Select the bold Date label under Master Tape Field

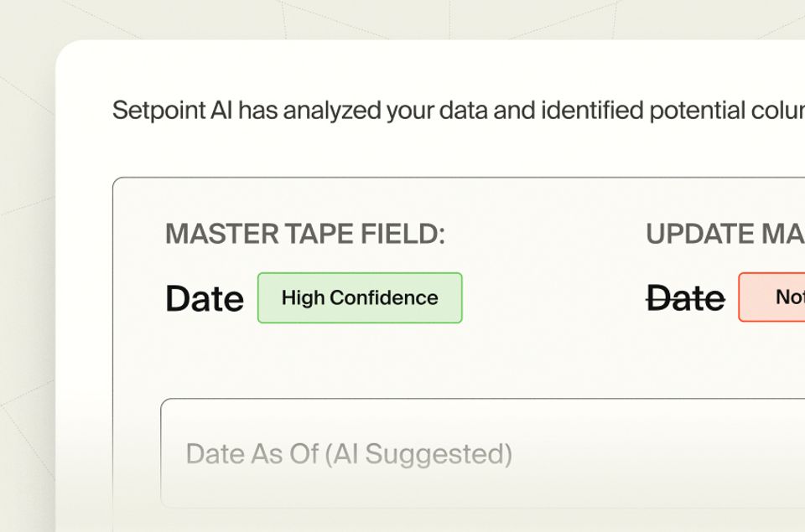tap(205, 298)
